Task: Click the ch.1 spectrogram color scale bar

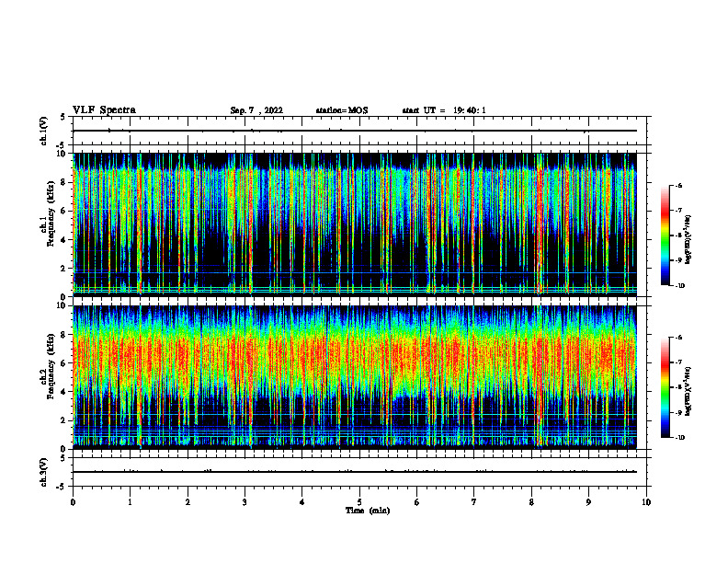Action: point(665,236)
